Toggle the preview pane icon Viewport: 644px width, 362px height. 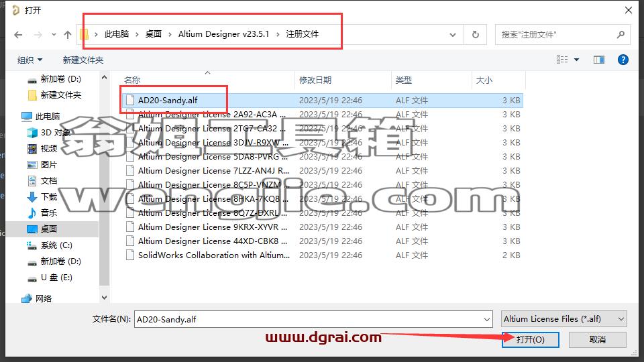tap(599, 60)
